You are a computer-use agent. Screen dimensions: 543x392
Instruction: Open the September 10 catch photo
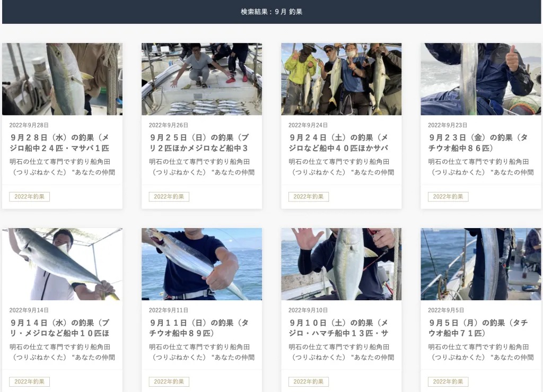341,264
